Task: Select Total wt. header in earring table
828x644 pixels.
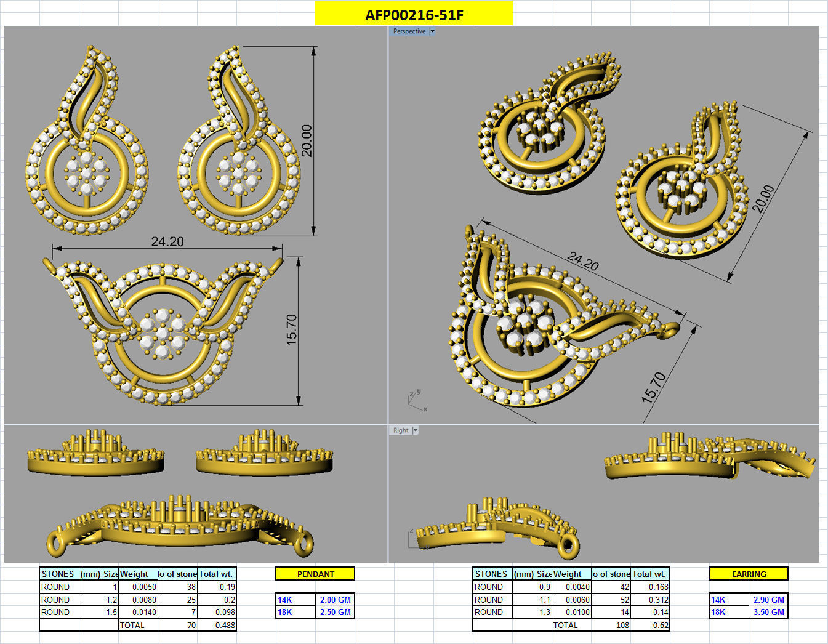Action: [650, 574]
